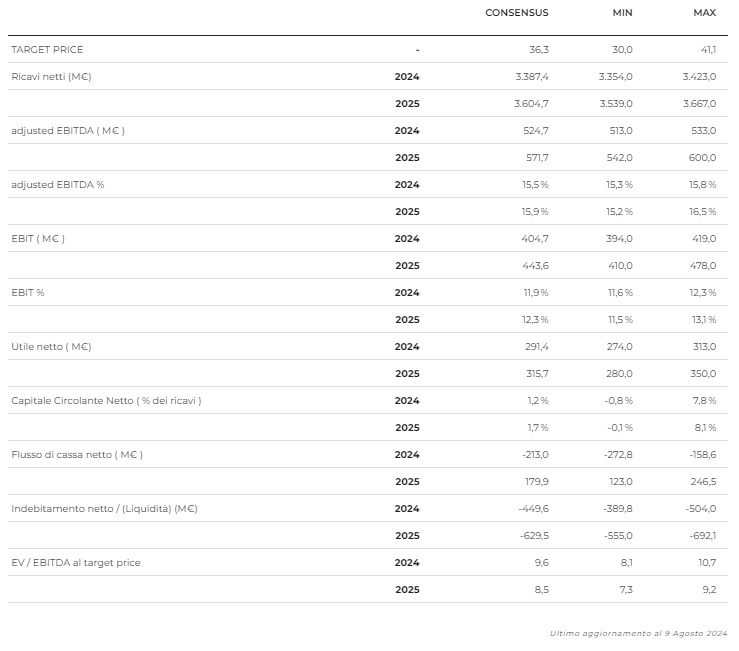
Task: Click the Ricavi netti (M€) row label
Action: click(51, 76)
